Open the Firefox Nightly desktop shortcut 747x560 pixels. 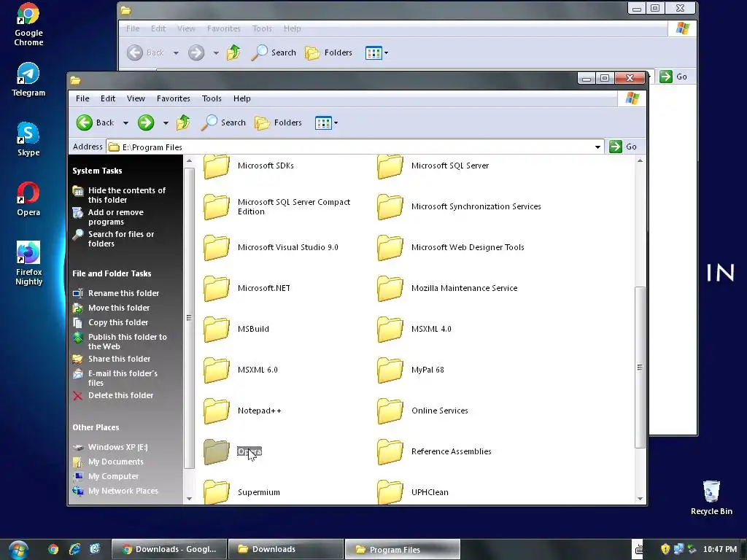coord(28,263)
